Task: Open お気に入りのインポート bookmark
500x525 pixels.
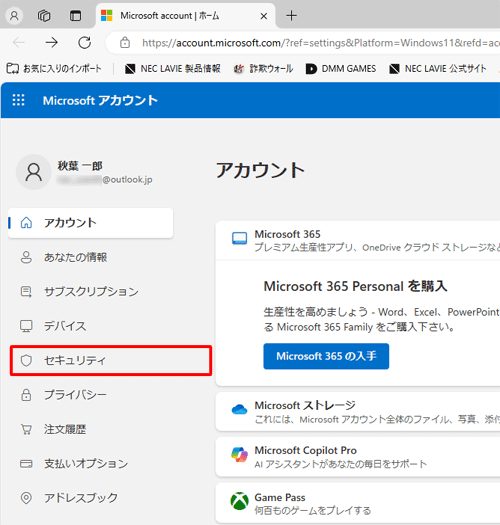Action: 54,69
